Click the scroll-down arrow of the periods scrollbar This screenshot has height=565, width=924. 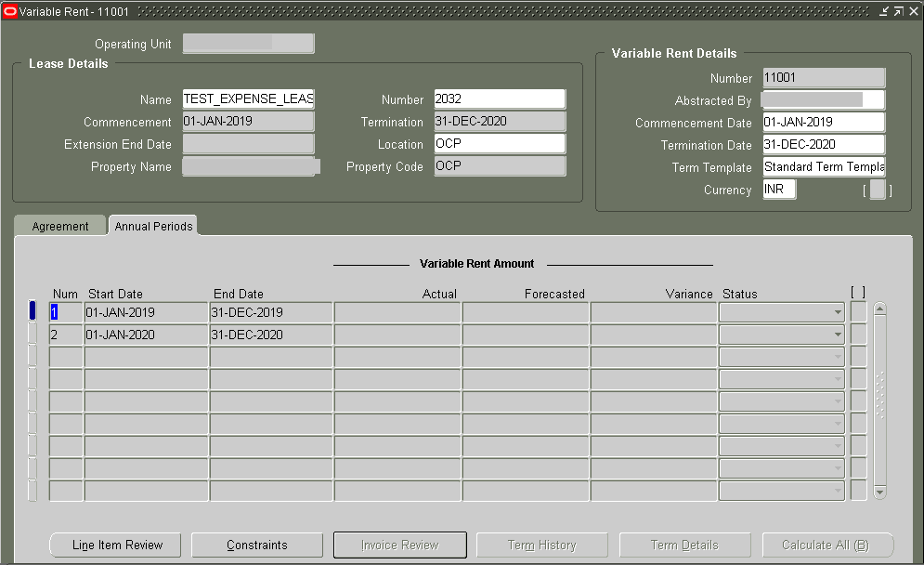(878, 492)
